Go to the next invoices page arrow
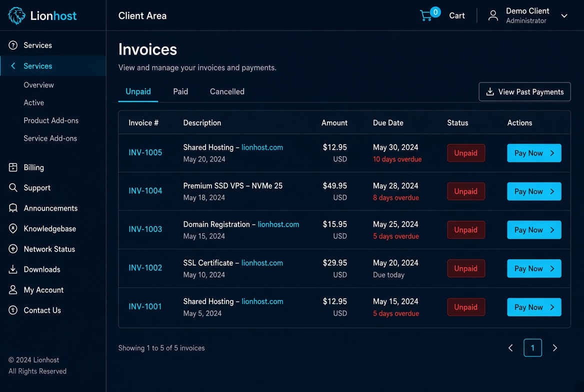The width and height of the screenshot is (584, 392). 554,347
